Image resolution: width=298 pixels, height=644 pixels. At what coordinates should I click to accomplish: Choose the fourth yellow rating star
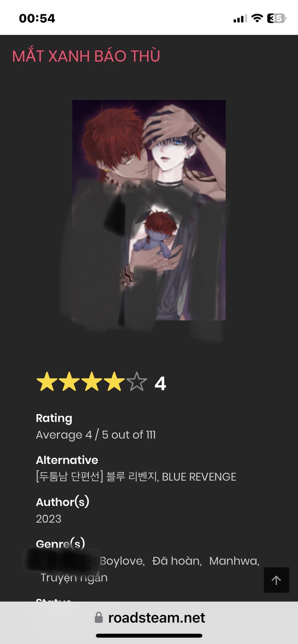(114, 382)
